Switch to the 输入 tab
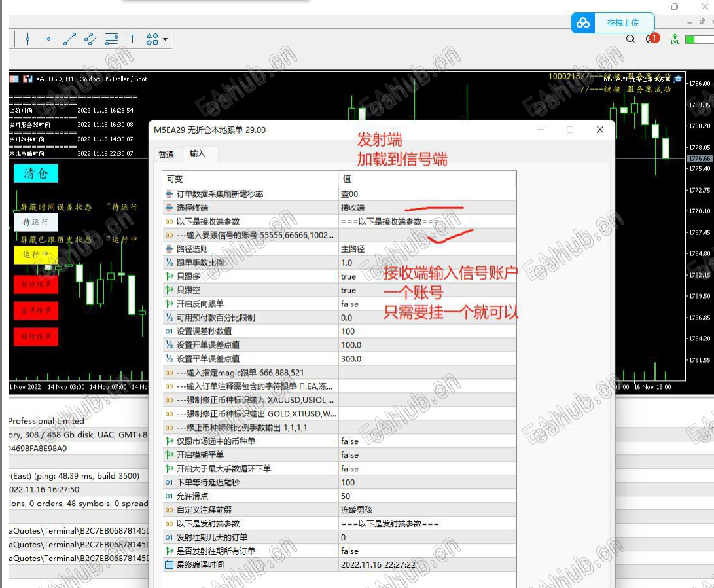Viewport: 714px width, 588px height. click(x=198, y=154)
